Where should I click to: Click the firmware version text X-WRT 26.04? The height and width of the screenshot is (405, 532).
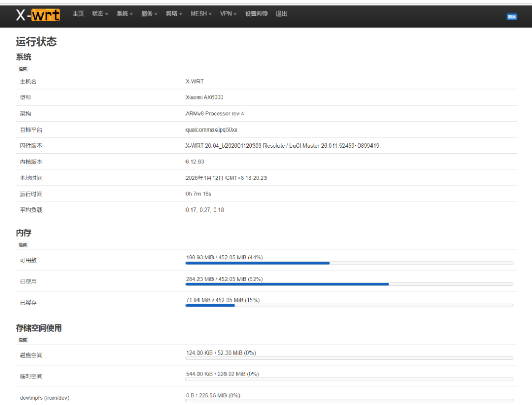pos(282,146)
